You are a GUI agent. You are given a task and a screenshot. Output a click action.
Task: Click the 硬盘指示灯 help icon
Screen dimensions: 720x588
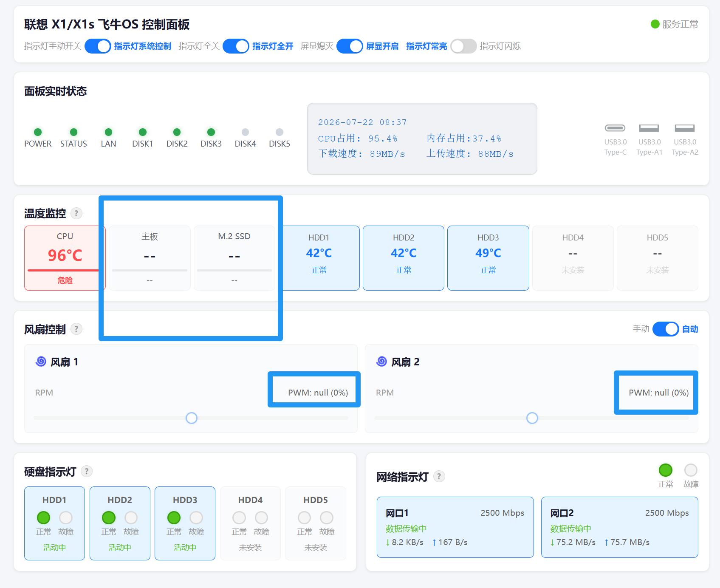tap(87, 471)
